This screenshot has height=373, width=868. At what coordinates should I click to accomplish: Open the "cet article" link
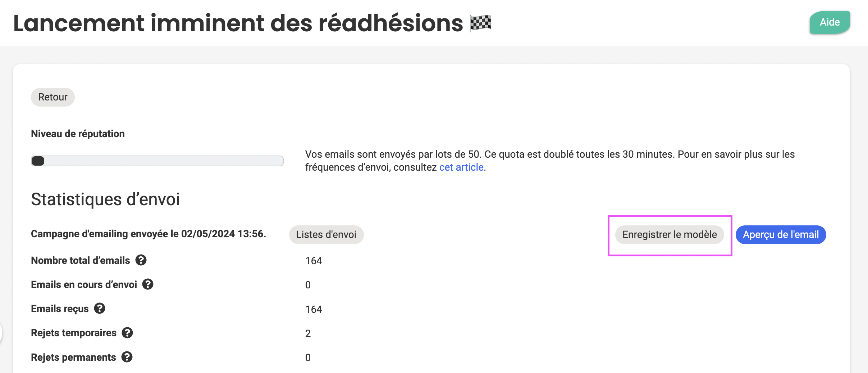(461, 167)
